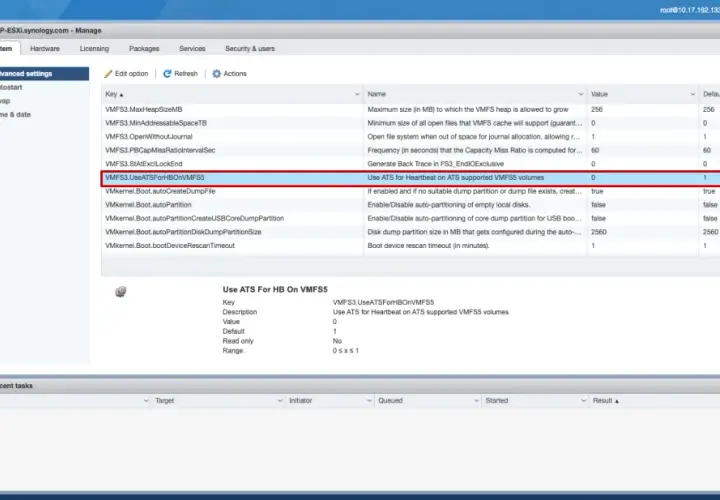Image resolution: width=720 pixels, height=500 pixels.
Task: Select the System tab
Action: click(7, 49)
